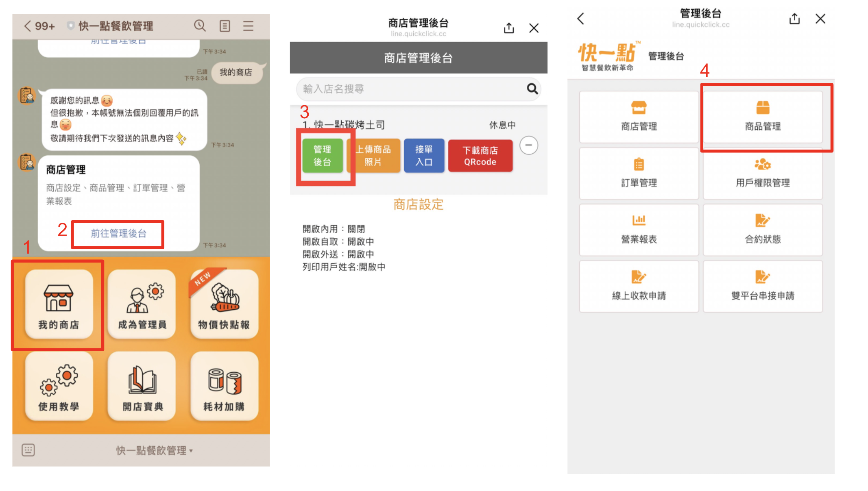Viewport: 868px width, 491px height.
Task: Share the 商店管理後台 page
Action: coord(508,28)
